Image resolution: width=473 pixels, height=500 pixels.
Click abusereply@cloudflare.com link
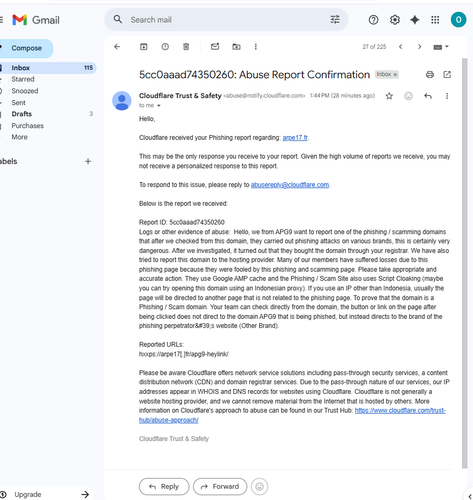(x=290, y=185)
